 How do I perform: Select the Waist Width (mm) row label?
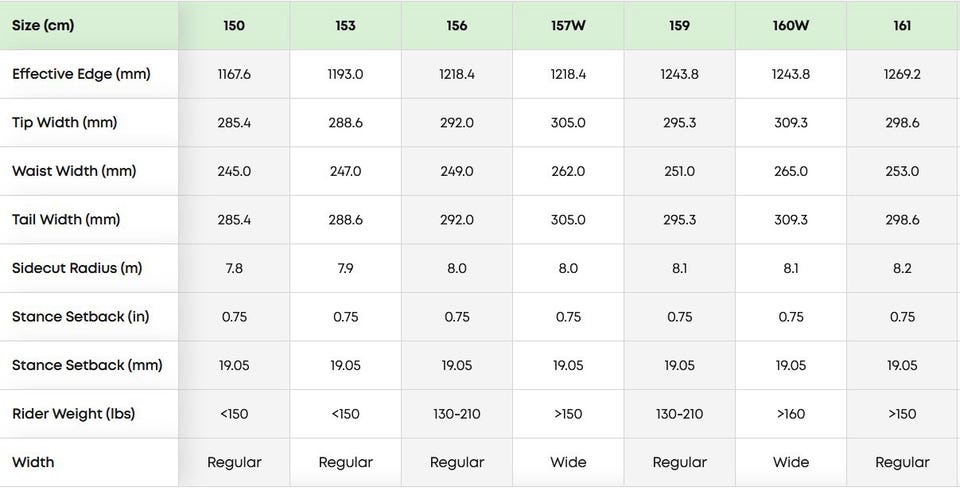click(69, 171)
